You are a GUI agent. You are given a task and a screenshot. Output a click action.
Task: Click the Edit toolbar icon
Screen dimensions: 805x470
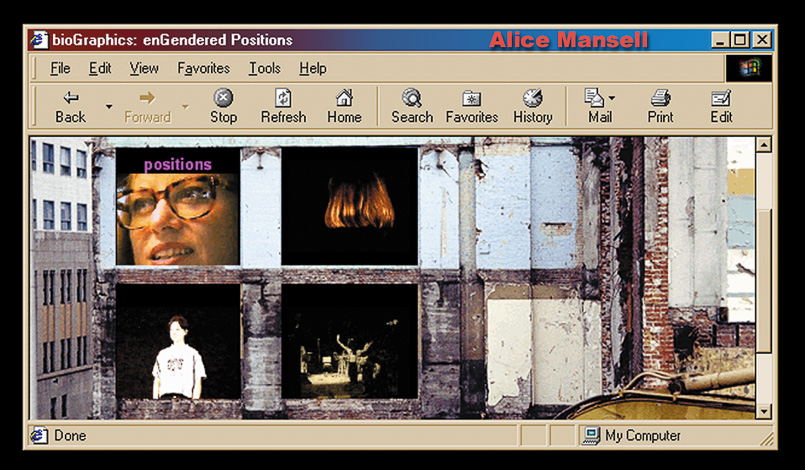(x=721, y=106)
